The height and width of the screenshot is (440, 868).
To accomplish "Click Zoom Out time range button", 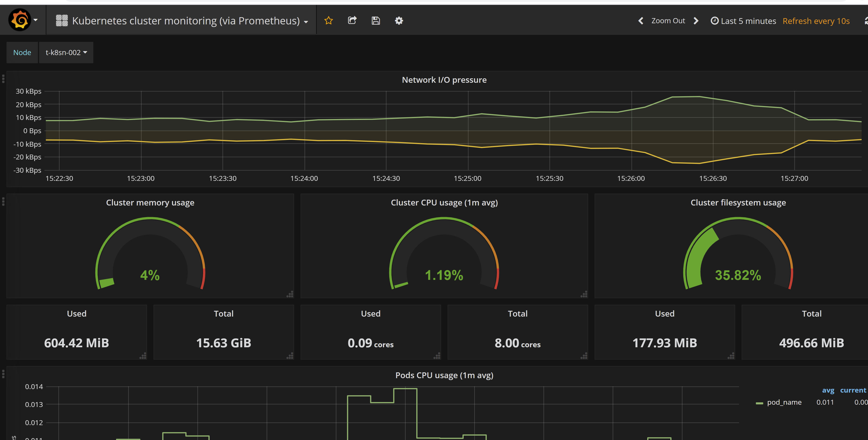I will tap(668, 21).
